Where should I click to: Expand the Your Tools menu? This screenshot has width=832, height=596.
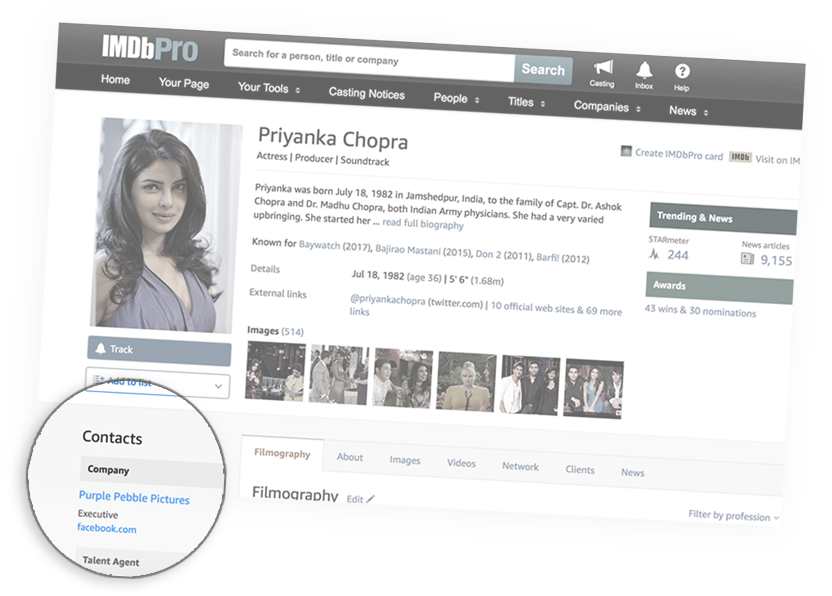coord(268,88)
